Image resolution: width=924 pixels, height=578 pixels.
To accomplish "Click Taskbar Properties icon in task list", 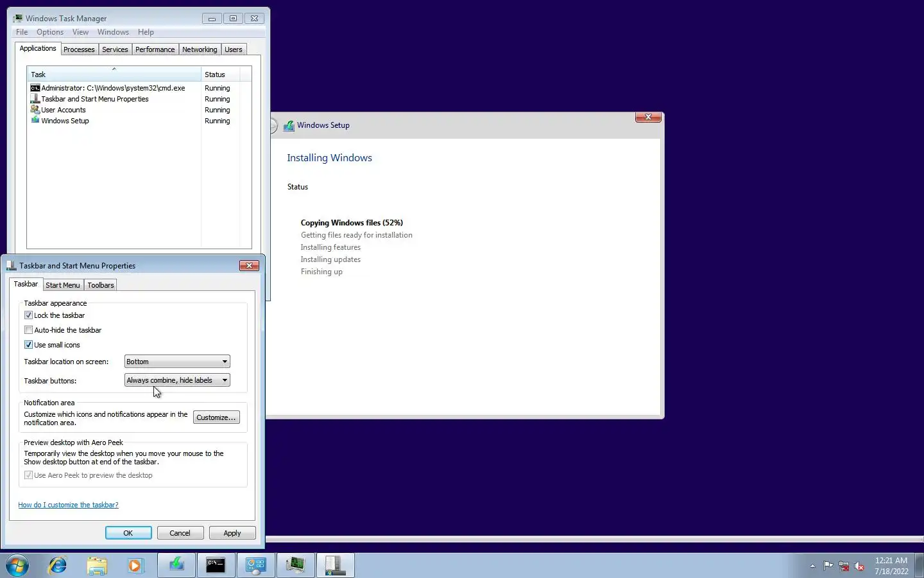I will [x=35, y=99].
